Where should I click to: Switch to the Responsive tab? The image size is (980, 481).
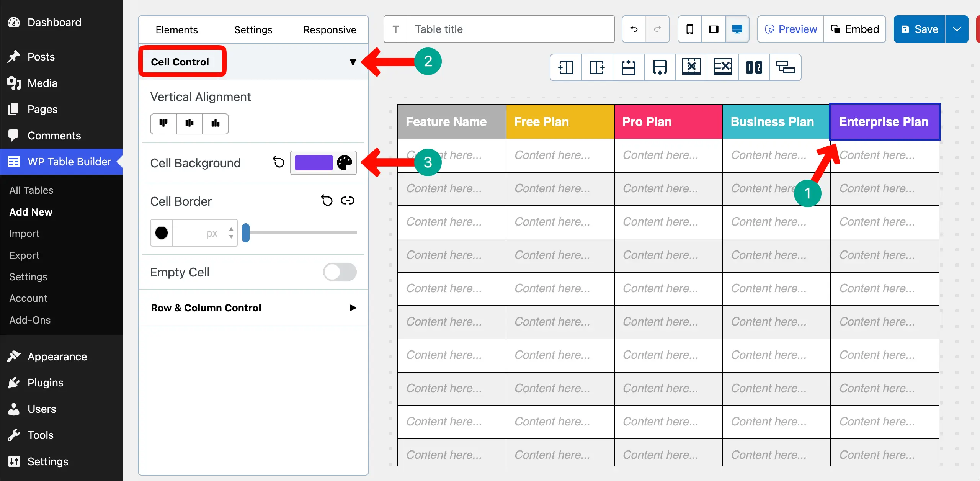coord(330,29)
